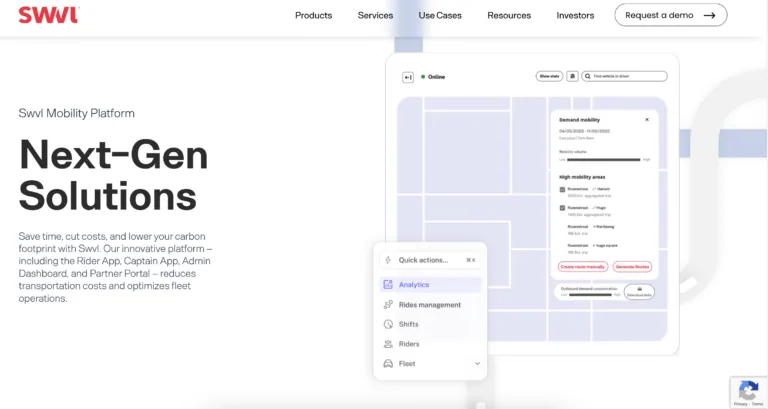Open the Services menu

click(x=375, y=15)
